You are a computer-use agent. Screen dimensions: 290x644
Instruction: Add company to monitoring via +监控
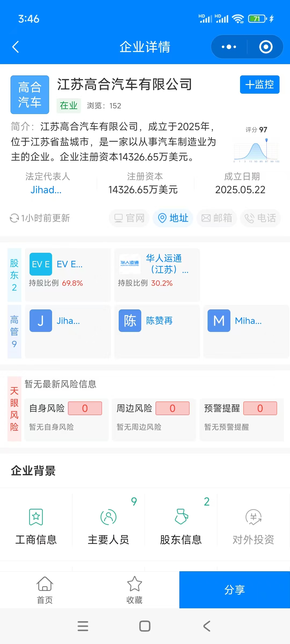click(x=260, y=85)
